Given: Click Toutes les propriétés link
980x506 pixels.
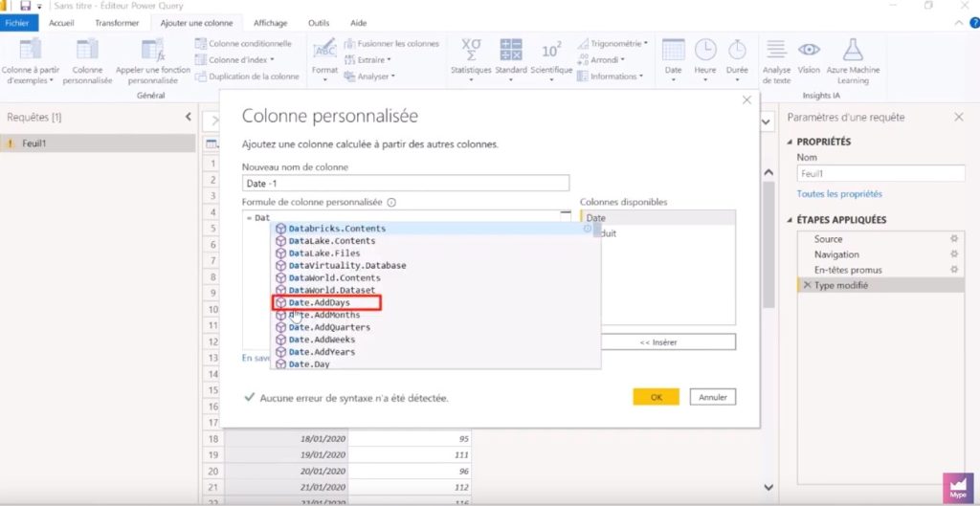Looking at the screenshot, I should point(839,194).
